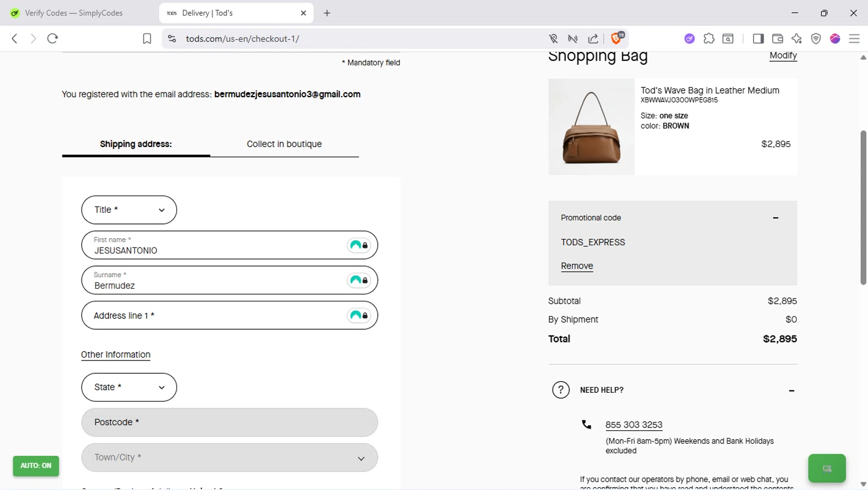Click the scrollbar down arrow

pyautogui.click(x=863, y=485)
